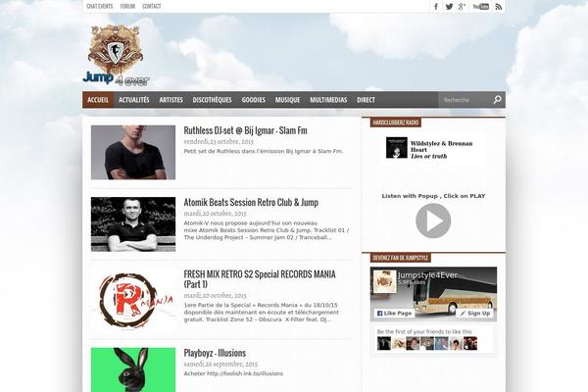Click the Devenez fan de Jumpstyle header

tap(401, 258)
